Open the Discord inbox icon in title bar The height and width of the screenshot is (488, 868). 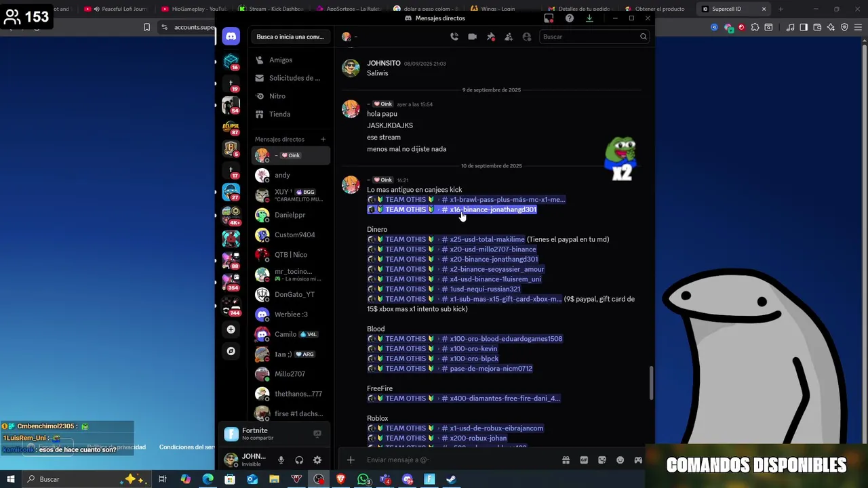[x=549, y=18]
